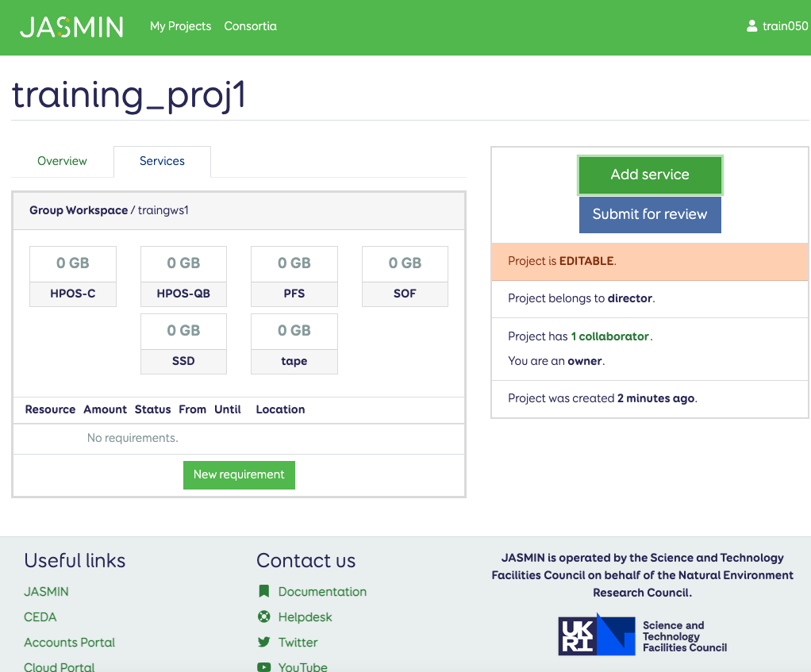
Task: Click the New requirement button
Action: [x=239, y=474]
